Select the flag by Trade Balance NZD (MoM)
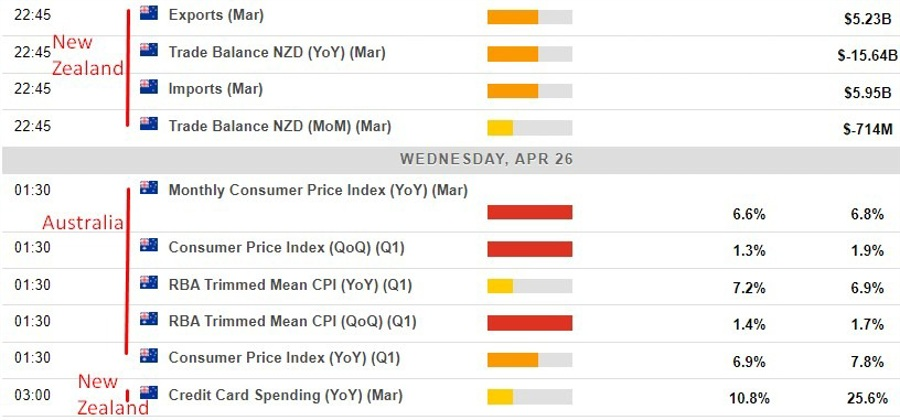 point(149,125)
